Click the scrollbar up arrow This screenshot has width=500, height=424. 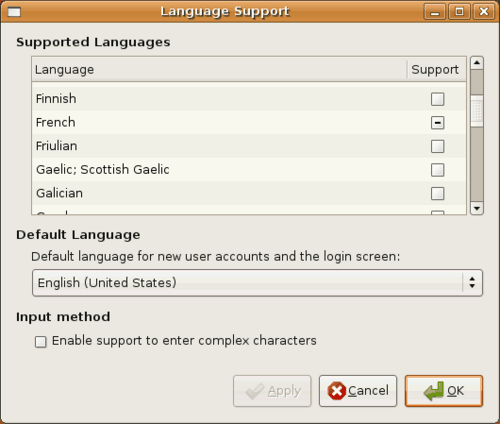477,63
